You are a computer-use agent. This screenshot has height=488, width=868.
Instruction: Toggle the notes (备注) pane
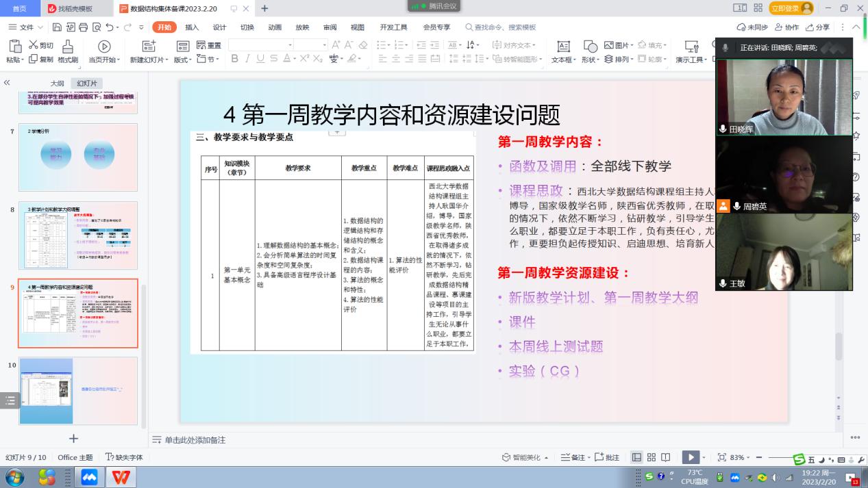[574, 457]
